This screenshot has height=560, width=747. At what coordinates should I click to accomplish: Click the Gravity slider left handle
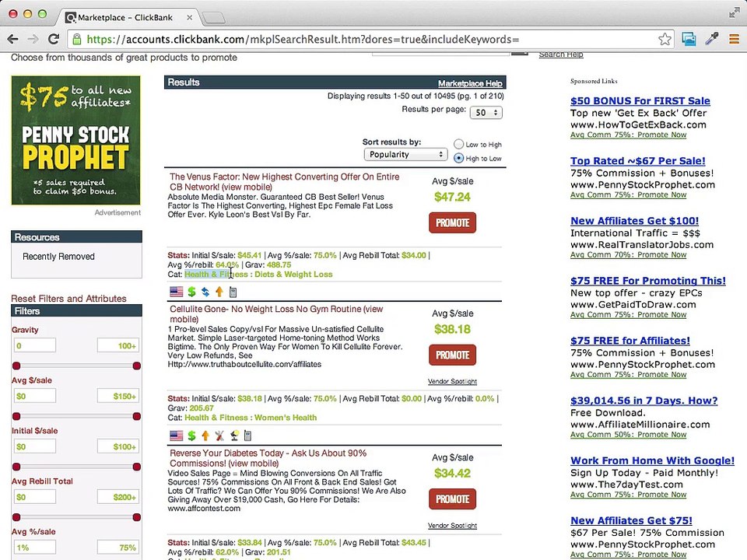coord(16,366)
